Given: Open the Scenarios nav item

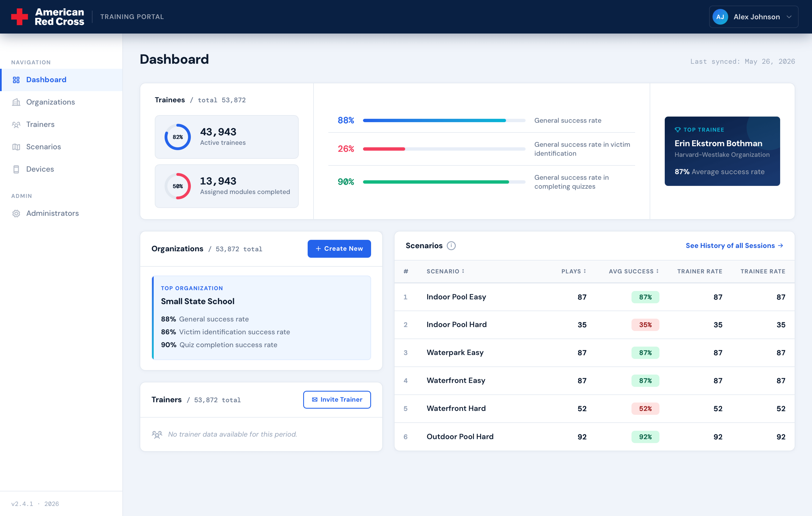Looking at the screenshot, I should pos(61,147).
